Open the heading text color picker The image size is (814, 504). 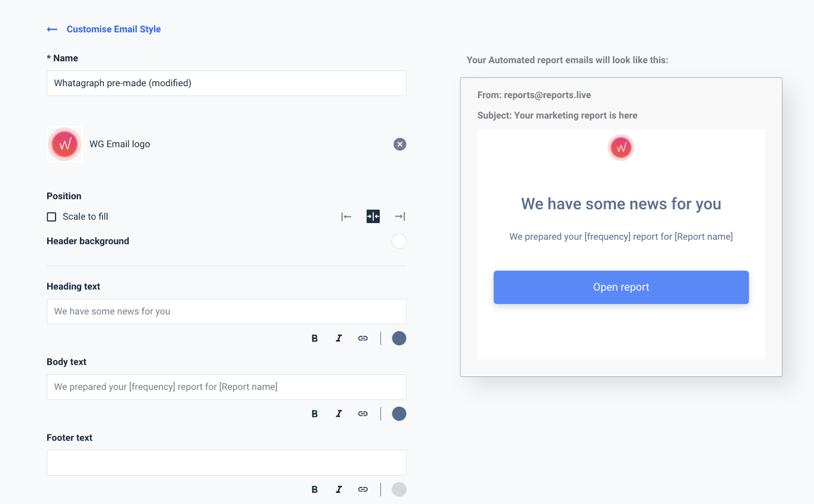point(399,338)
